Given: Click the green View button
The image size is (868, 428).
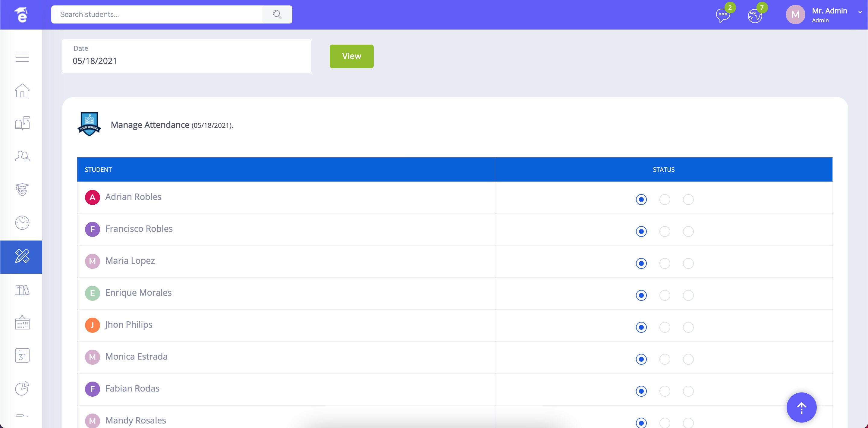Looking at the screenshot, I should pyautogui.click(x=351, y=56).
